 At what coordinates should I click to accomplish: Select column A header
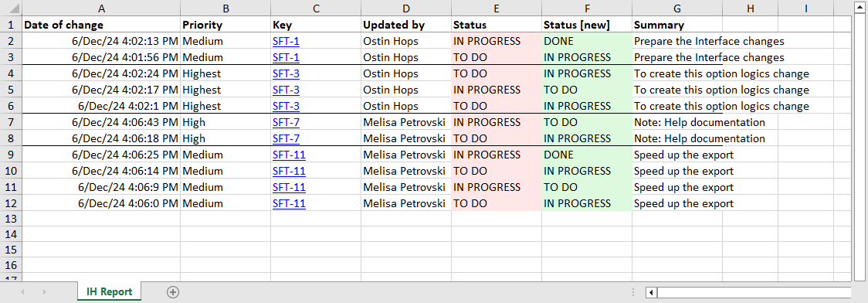100,9
